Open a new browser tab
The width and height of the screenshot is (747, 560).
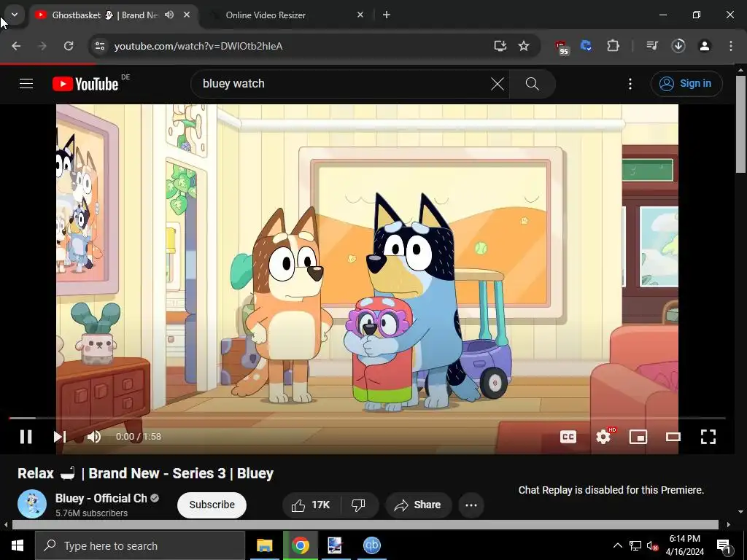coord(387,15)
